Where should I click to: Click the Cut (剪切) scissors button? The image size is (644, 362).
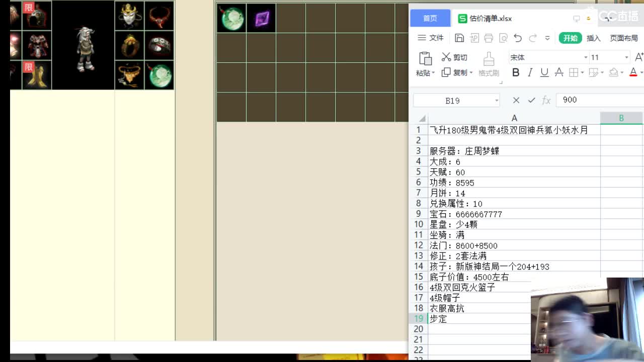[454, 57]
